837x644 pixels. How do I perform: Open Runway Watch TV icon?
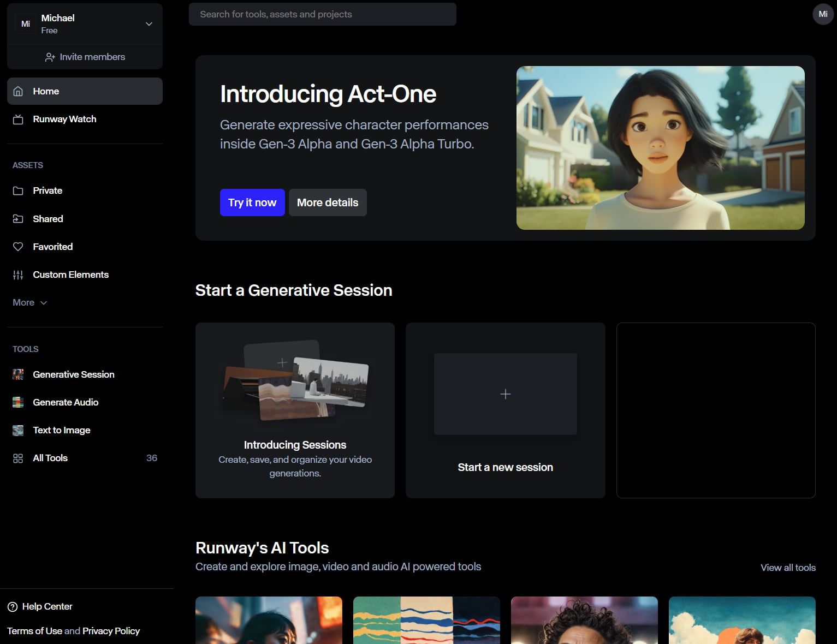(x=18, y=120)
